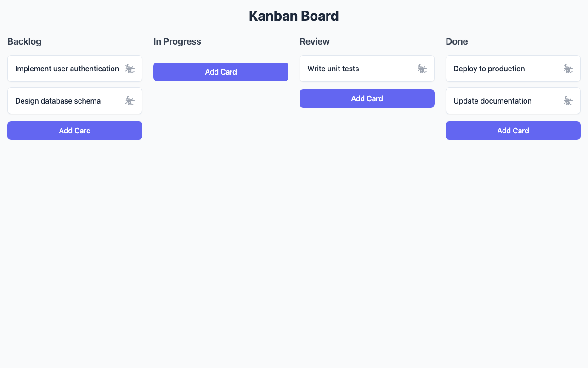Select the Implement user authentication card title
The height and width of the screenshot is (368, 588).
click(x=67, y=69)
